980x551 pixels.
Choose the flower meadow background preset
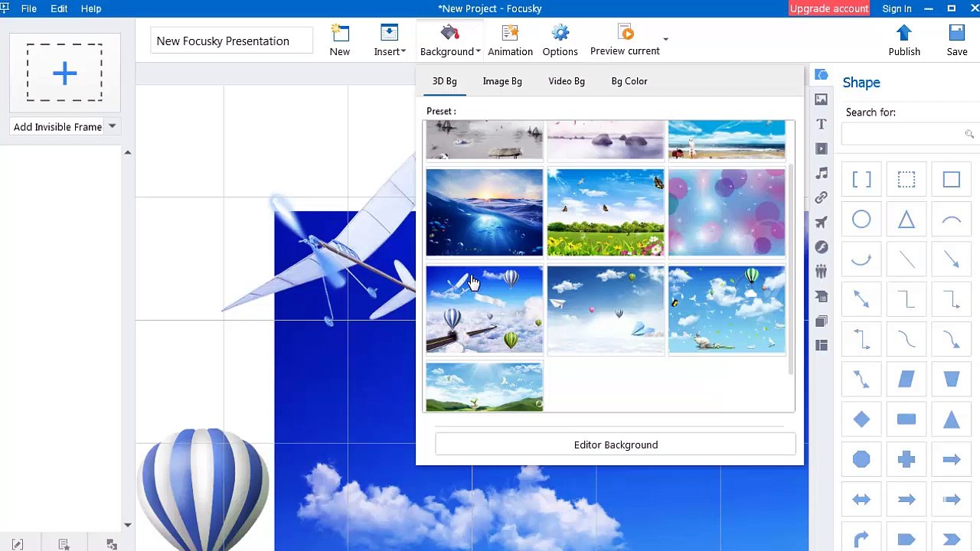click(606, 213)
